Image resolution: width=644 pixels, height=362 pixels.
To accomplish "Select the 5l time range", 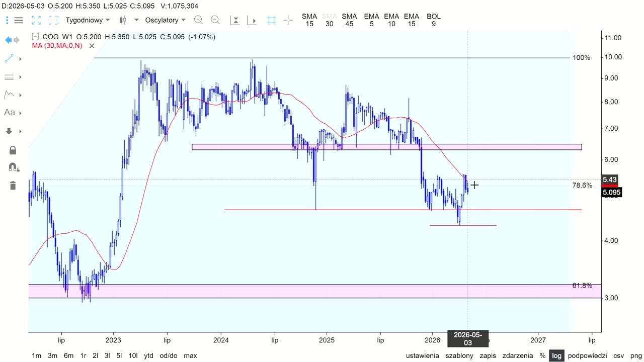I will tap(119, 355).
